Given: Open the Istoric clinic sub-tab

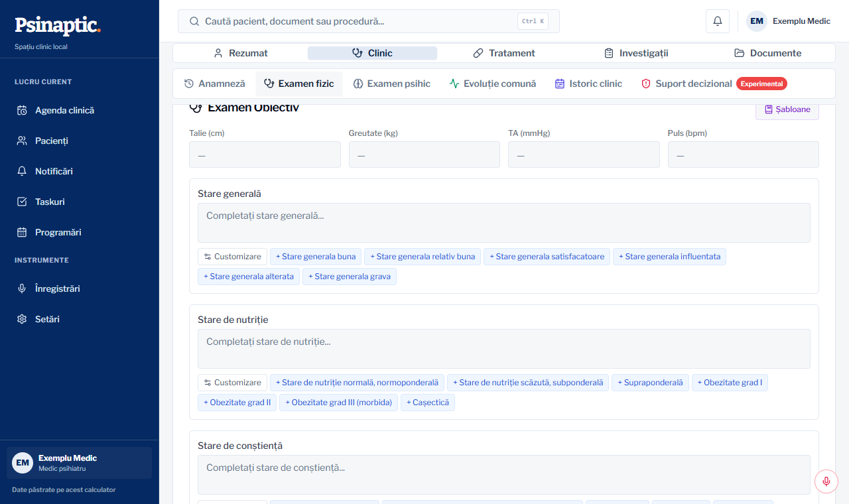Looking at the screenshot, I should (588, 84).
